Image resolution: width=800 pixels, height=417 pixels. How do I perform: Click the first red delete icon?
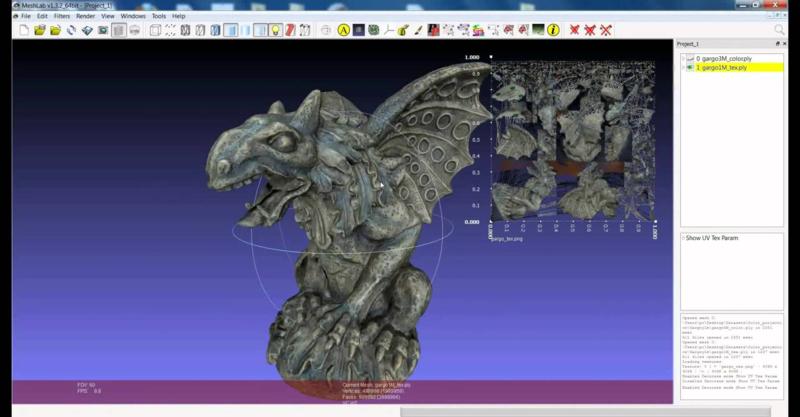click(574, 30)
